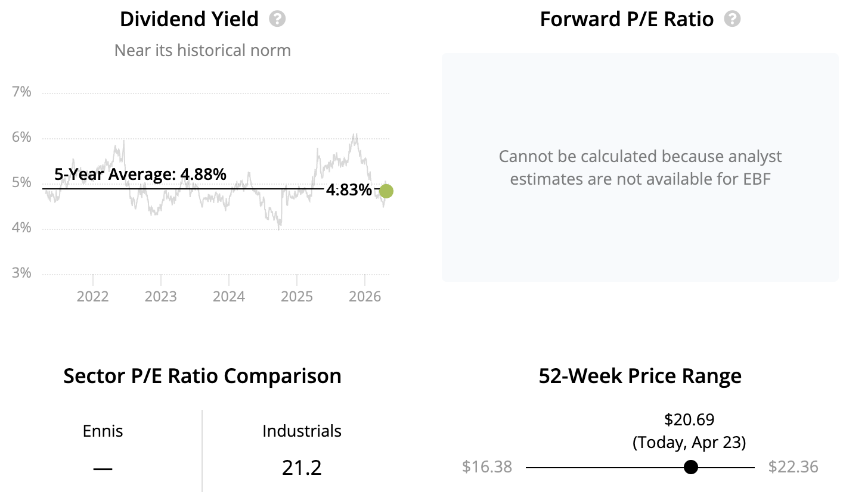Click the 5-Year Average 4.88% label
This screenshot has width=843, height=504.
[x=140, y=175]
